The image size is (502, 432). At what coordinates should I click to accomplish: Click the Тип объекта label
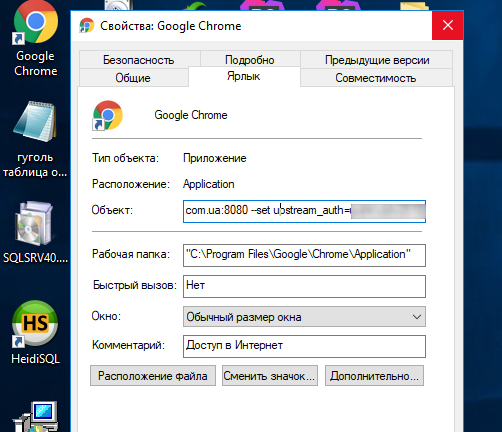(x=125, y=158)
